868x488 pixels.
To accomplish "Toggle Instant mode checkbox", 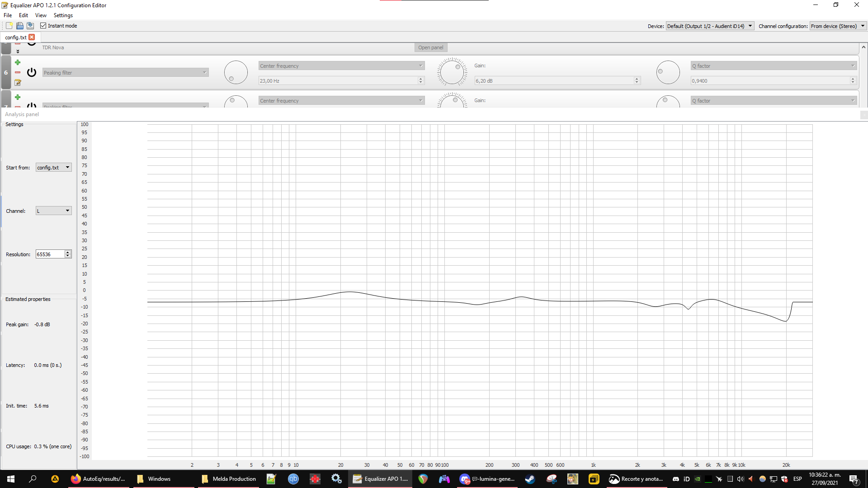I will [x=43, y=26].
